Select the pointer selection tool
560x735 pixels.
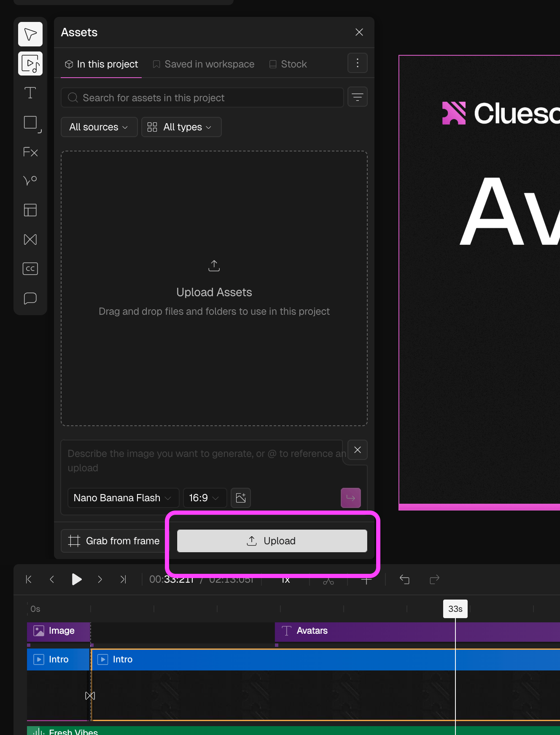tap(30, 34)
